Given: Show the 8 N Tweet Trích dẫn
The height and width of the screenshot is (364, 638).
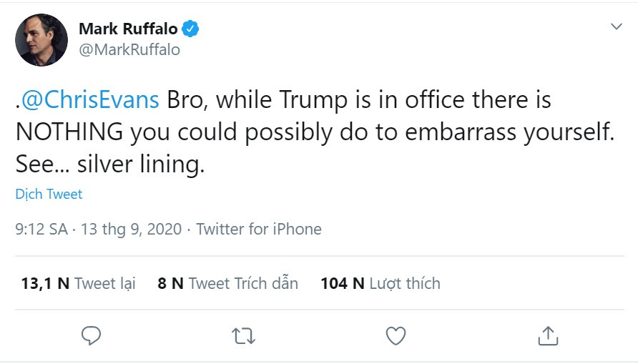Looking at the screenshot, I should [x=227, y=283].
